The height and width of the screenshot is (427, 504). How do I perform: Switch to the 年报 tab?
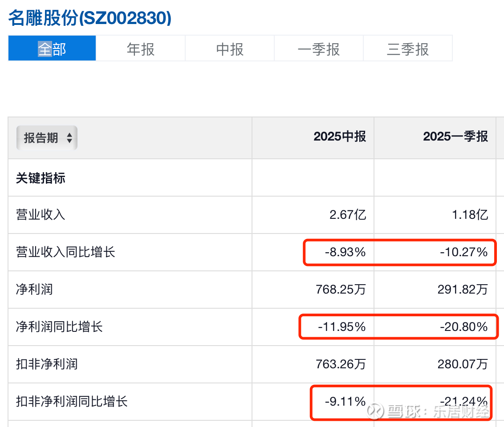pyautogui.click(x=141, y=48)
